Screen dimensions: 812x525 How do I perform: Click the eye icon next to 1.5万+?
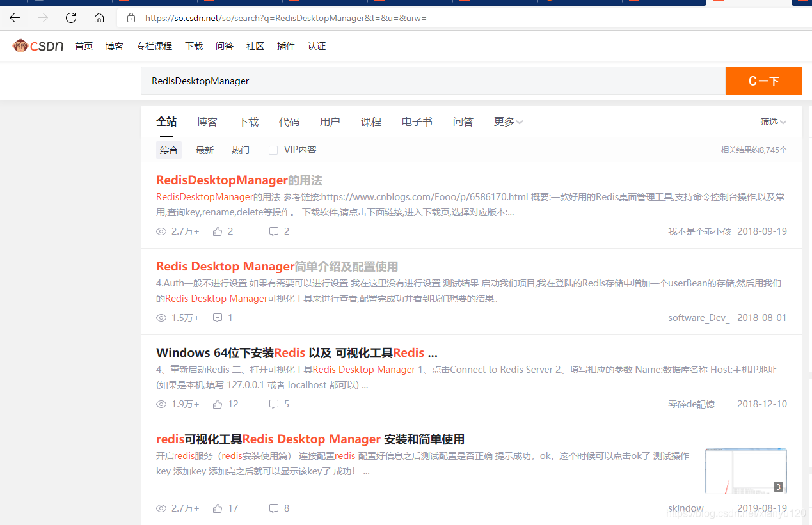pyautogui.click(x=161, y=318)
